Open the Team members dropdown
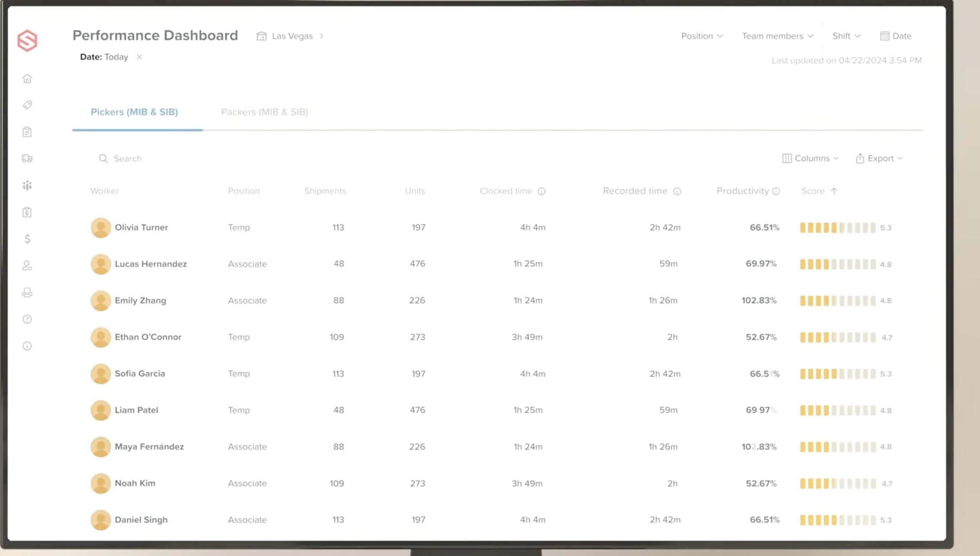The width and height of the screenshot is (980, 556). (777, 36)
